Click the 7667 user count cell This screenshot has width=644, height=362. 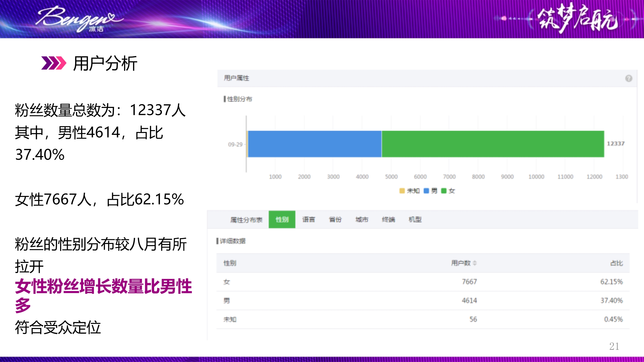(469, 282)
